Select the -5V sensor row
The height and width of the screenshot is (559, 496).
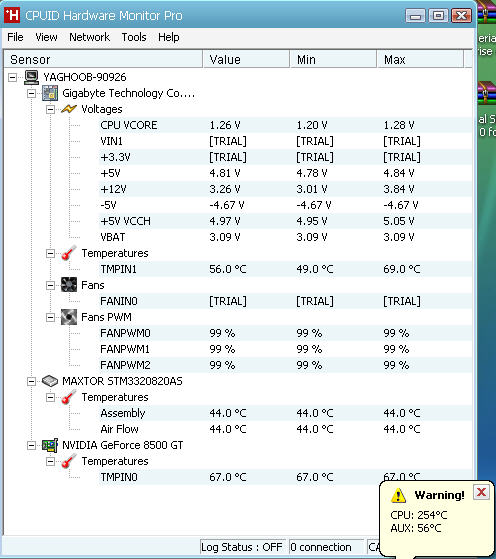(285, 205)
